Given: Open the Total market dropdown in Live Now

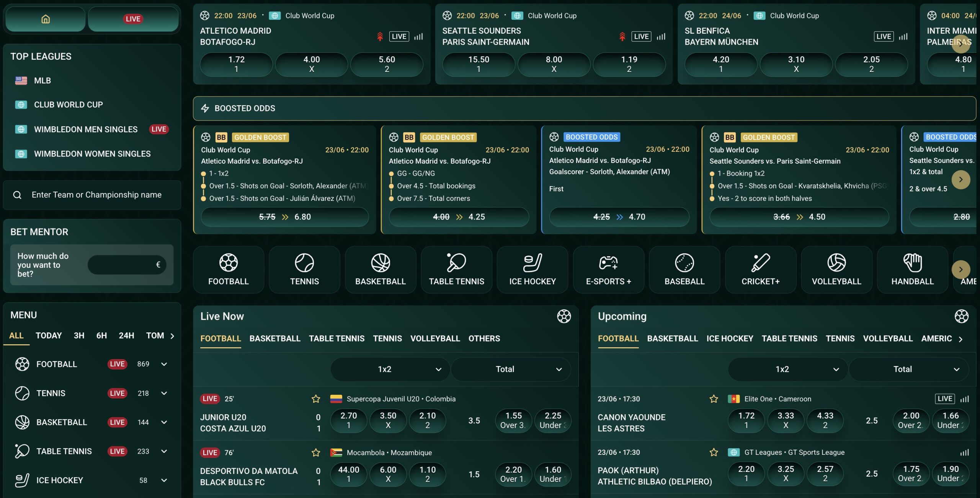Looking at the screenshot, I should pos(511,369).
